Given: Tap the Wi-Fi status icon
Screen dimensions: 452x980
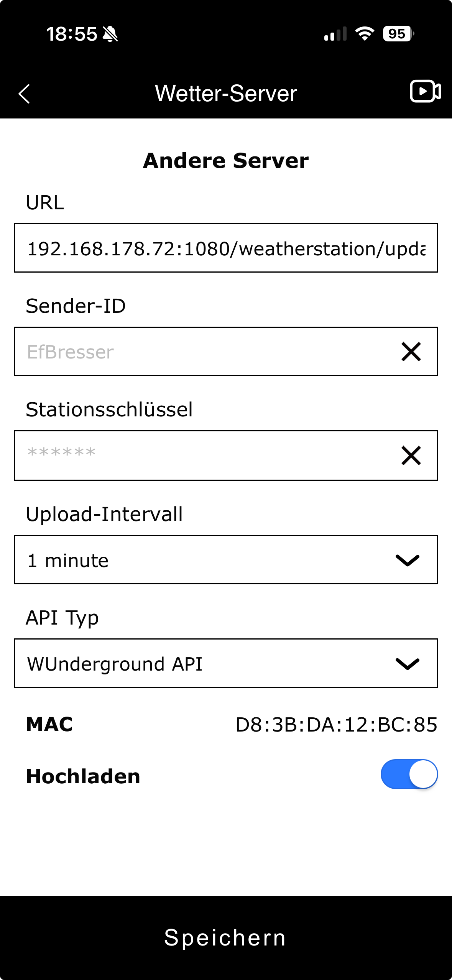Looking at the screenshot, I should coord(365,34).
